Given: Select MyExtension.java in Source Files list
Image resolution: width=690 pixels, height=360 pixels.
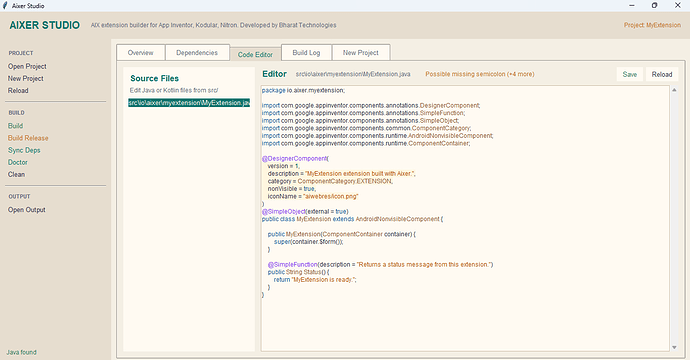Looking at the screenshot, I should coord(189,103).
